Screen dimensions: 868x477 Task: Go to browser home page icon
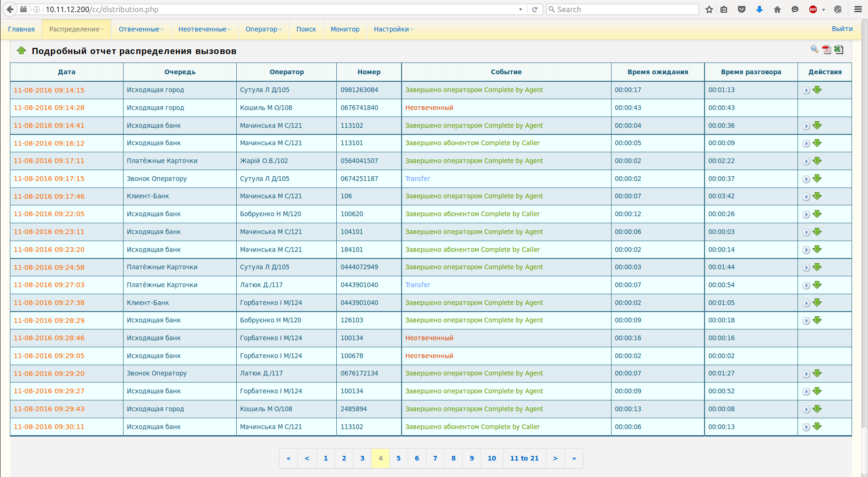tap(777, 9)
